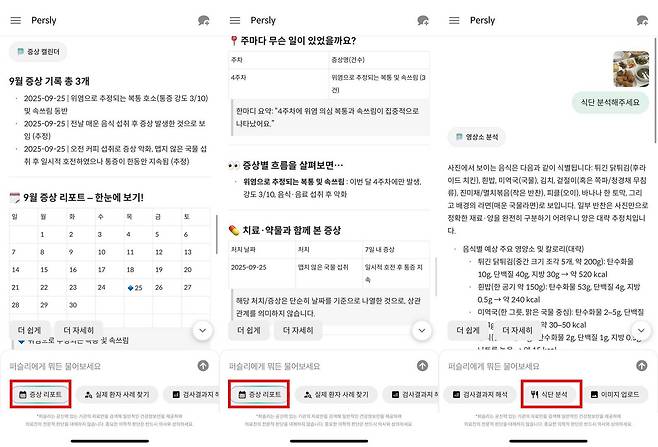Tap 검사결과지 해석 chip in right screen
Image resolution: width=658 pixels, height=447 pixels.
tap(480, 395)
